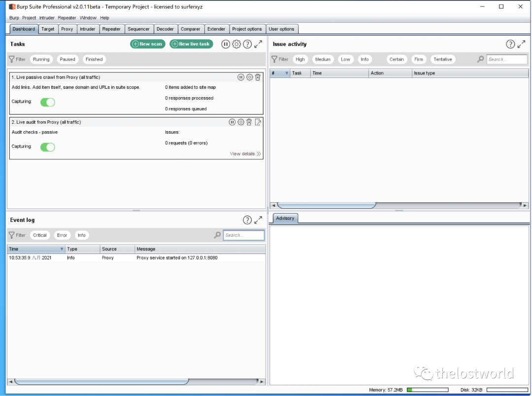532x396 pixels.
Task: Delete the Live passive crawl task
Action: point(258,77)
